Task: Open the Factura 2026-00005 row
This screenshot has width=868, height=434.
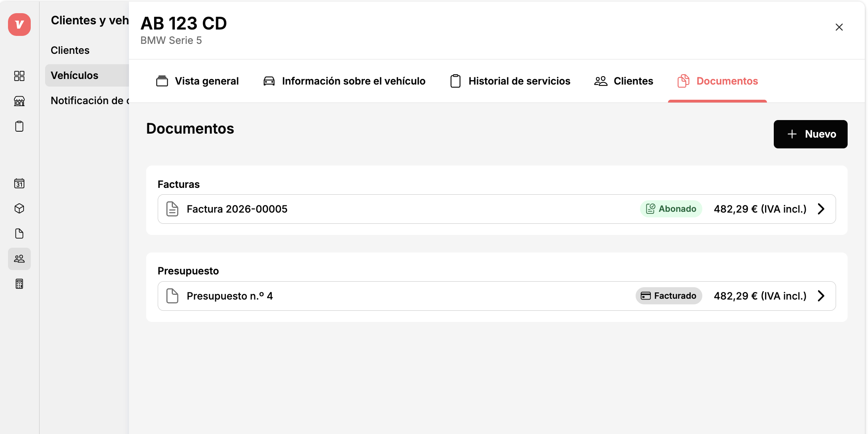Action: 497,209
